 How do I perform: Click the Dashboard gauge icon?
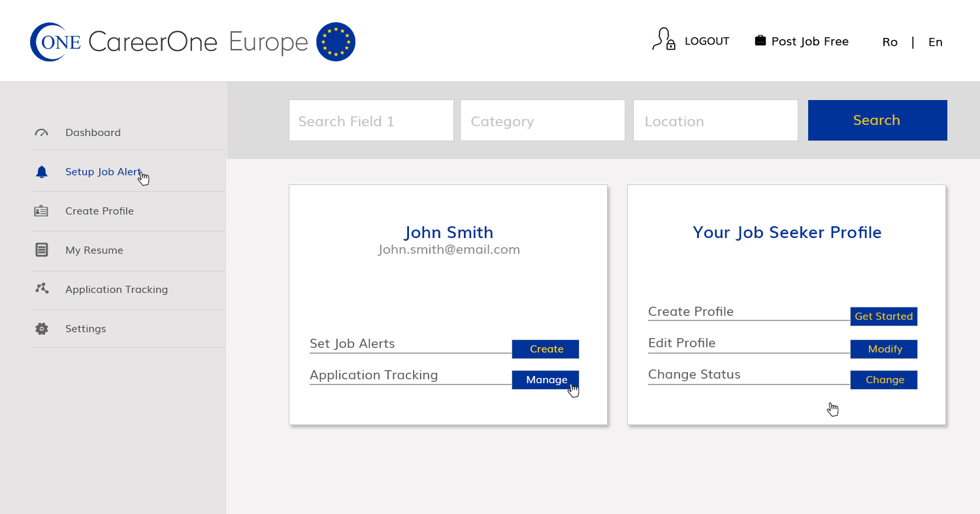[42, 133]
